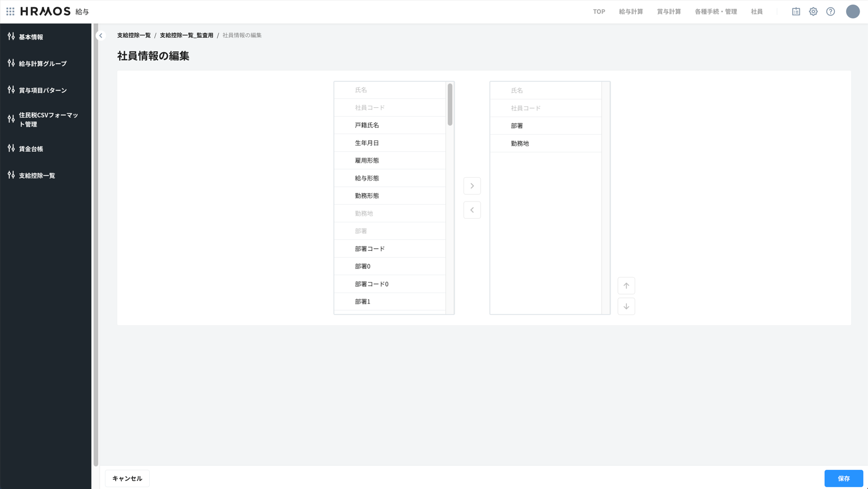Select 勤務地 in the right list
Viewport: 868px width, 489px height.
[x=520, y=143]
